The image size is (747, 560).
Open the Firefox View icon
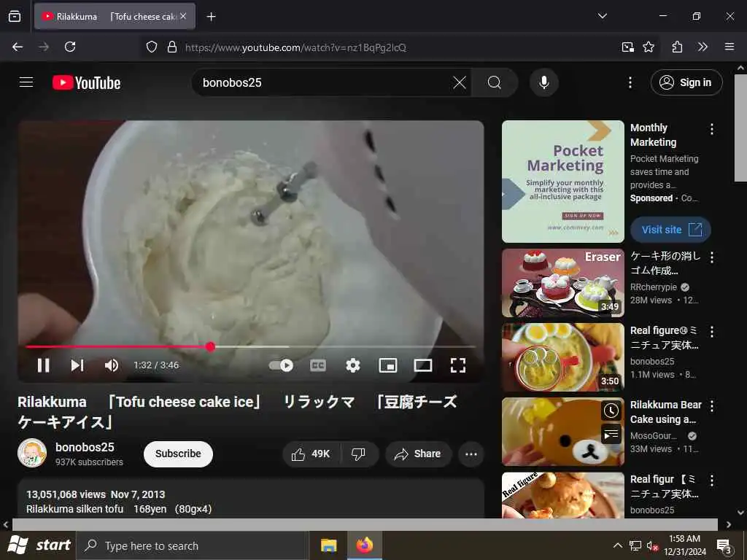click(15, 16)
